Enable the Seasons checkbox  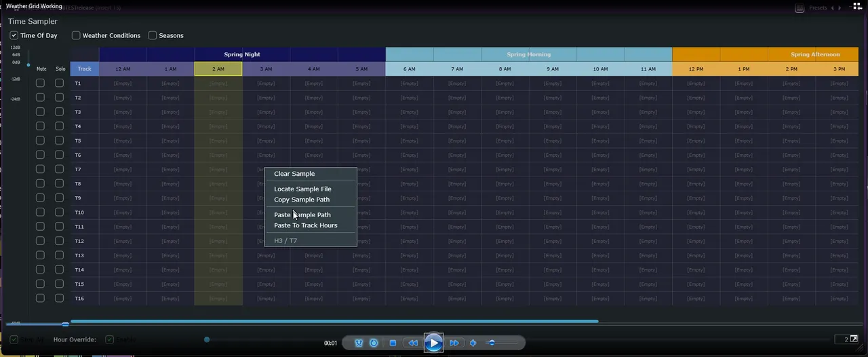(152, 35)
